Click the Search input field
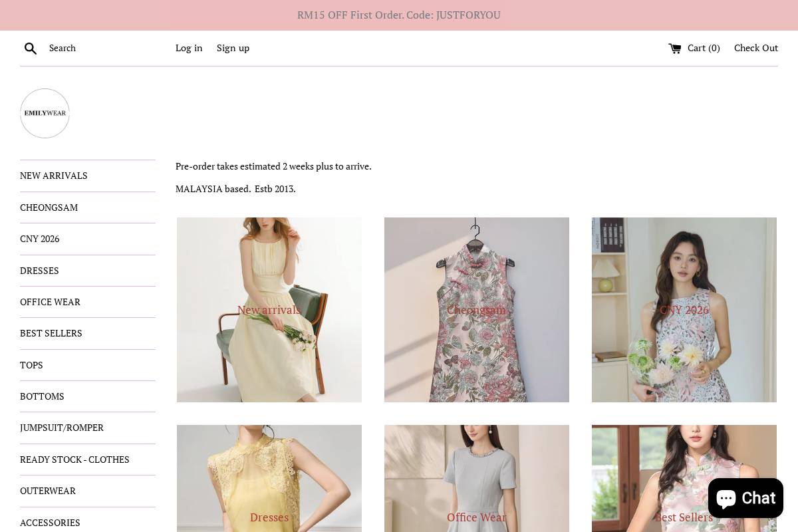Image resolution: width=798 pixels, height=532 pixels. click(x=93, y=48)
